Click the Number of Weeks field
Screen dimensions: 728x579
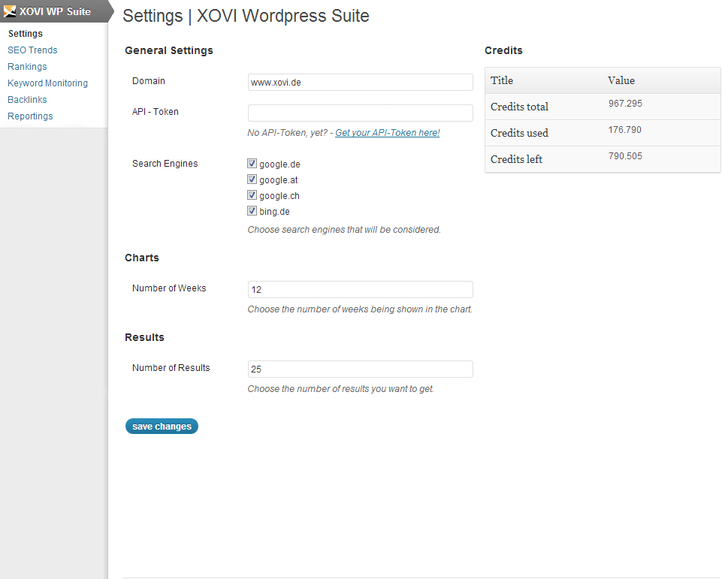pos(361,290)
